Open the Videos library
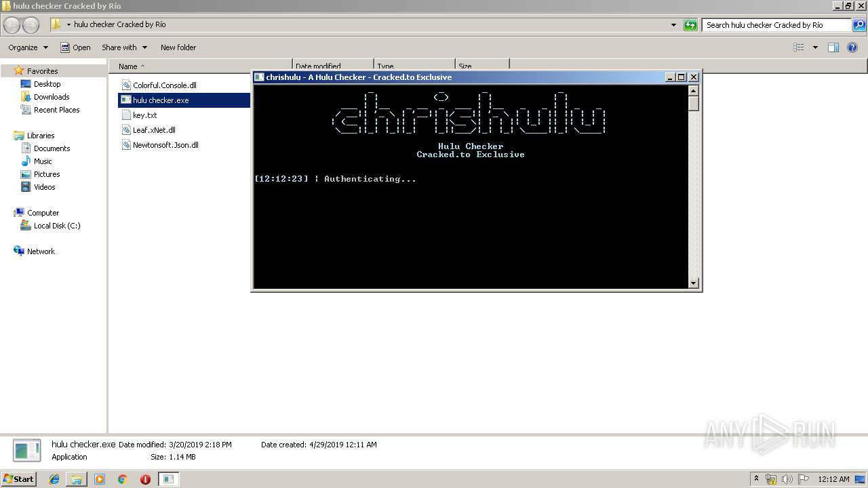The width and height of the screenshot is (868, 488). pos(44,187)
